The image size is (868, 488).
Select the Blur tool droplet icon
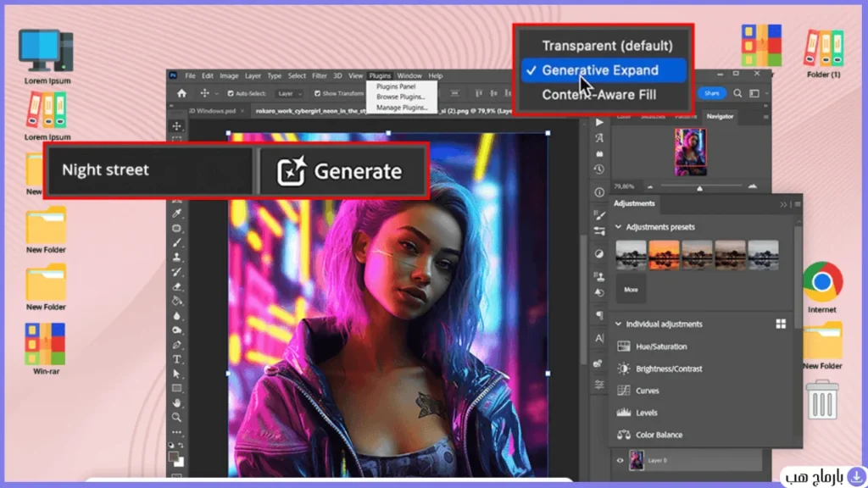tap(176, 316)
